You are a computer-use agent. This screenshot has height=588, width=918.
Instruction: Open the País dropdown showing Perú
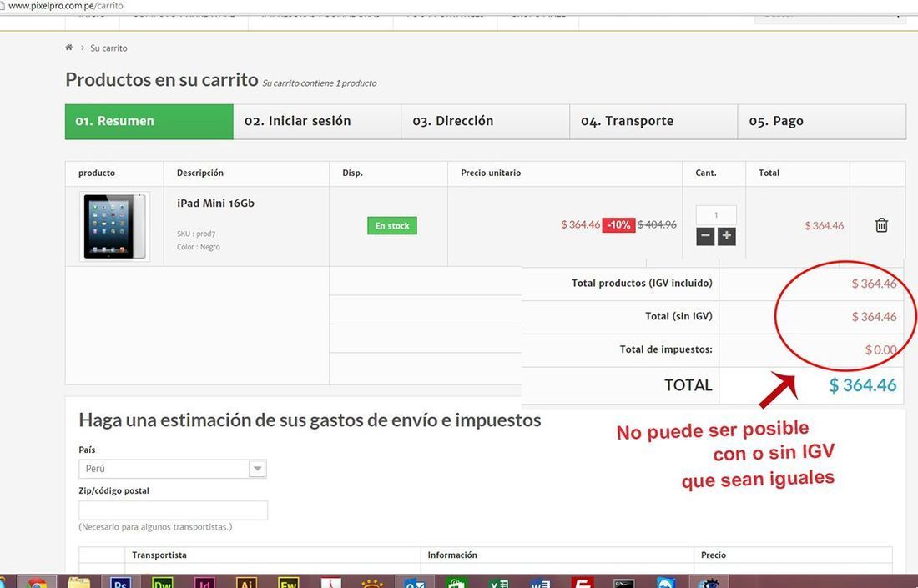173,469
